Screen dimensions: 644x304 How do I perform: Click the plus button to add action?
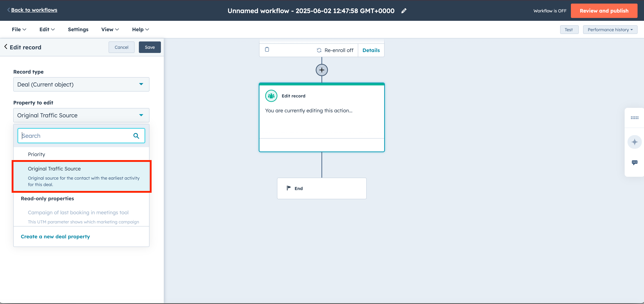322,70
